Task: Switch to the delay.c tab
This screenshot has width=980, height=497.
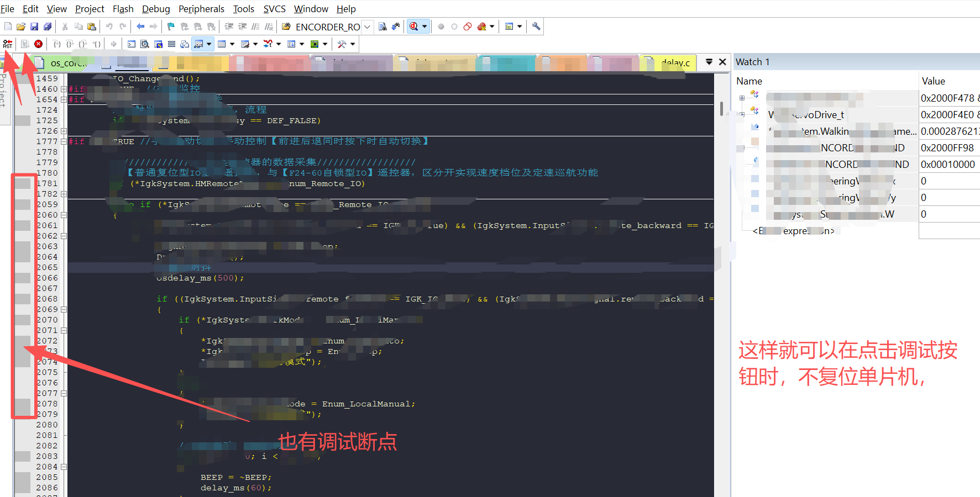Action: 675,62
